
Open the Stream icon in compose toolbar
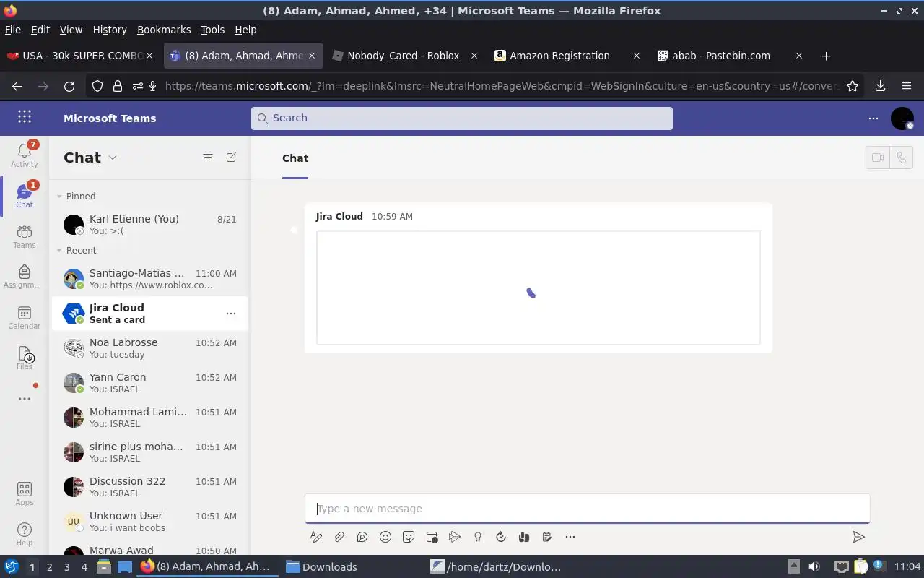(455, 537)
